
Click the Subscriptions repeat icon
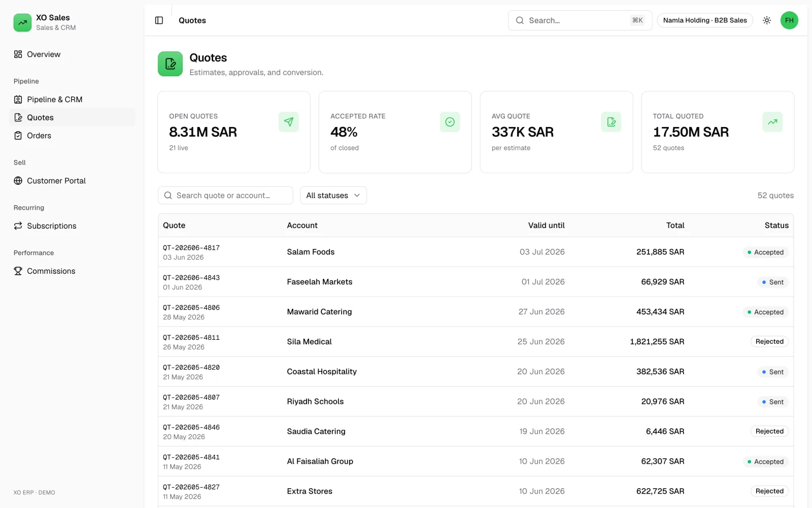[x=18, y=226]
